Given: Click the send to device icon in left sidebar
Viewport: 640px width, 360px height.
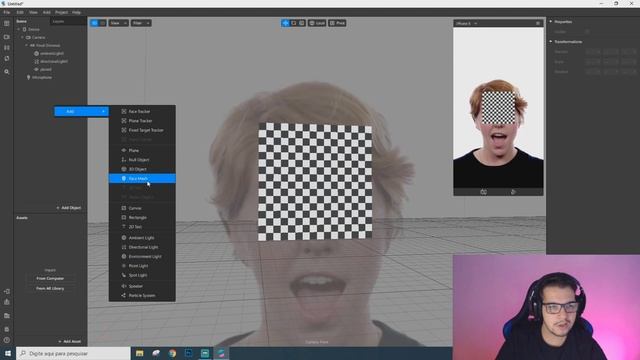Looking at the screenshot, I should tap(7, 291).
